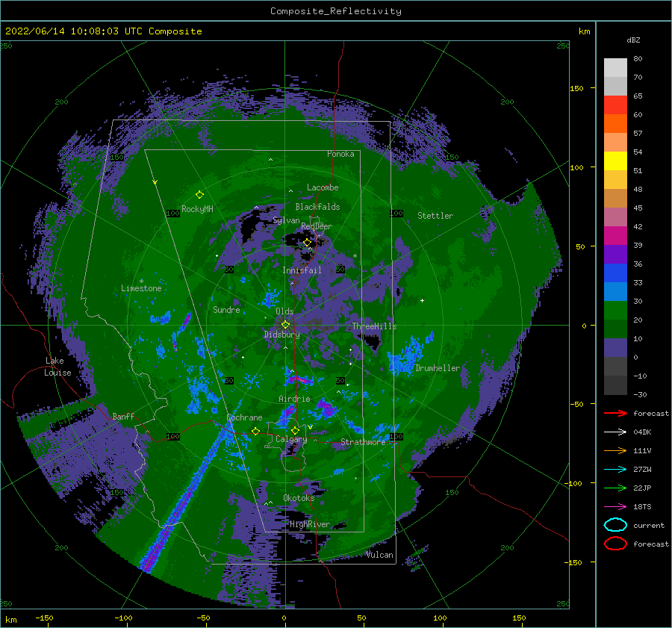
Task: Click the Sundre label
Action: coord(226,309)
